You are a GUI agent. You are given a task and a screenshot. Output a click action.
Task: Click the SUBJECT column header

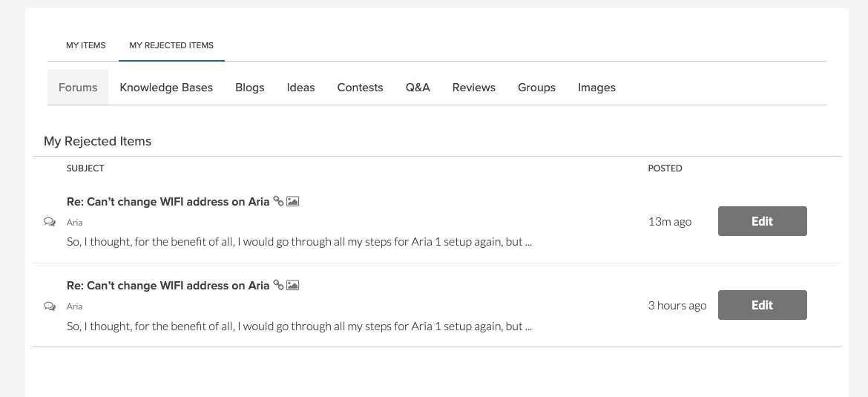85,168
